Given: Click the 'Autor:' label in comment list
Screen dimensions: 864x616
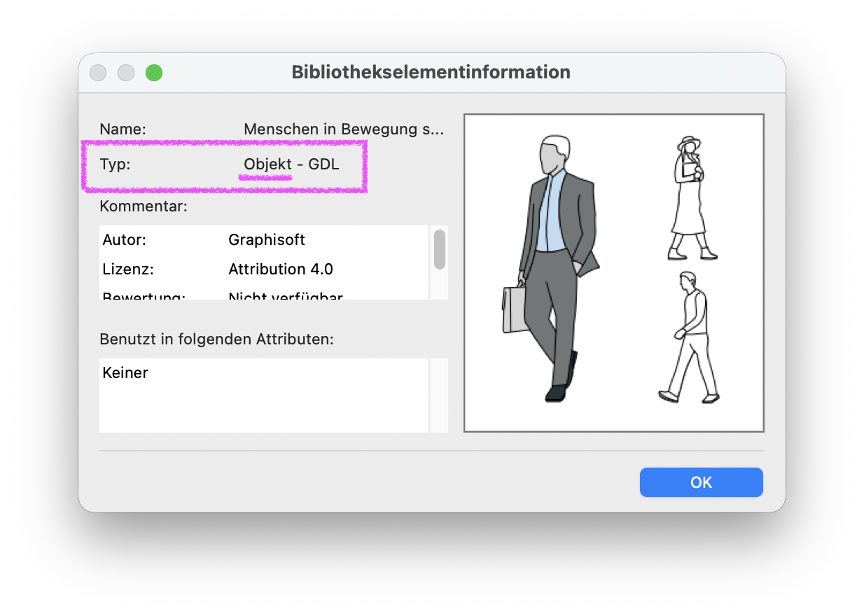Looking at the screenshot, I should 124,240.
